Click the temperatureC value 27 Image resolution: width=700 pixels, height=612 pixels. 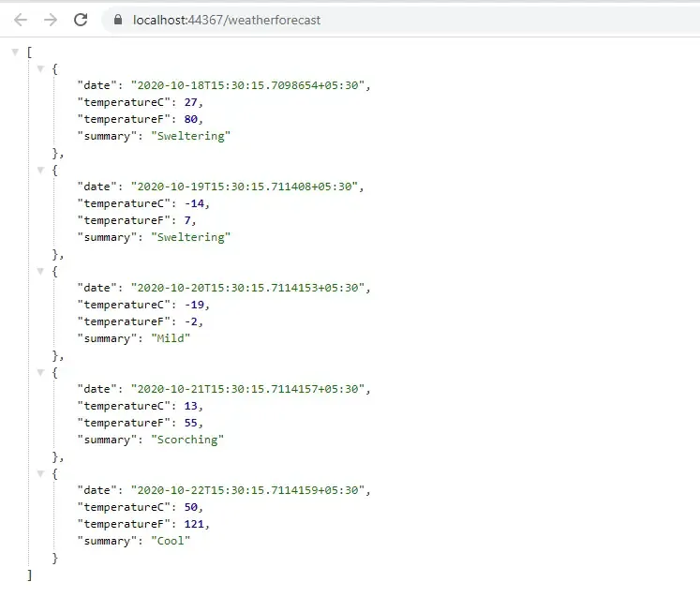(193, 102)
